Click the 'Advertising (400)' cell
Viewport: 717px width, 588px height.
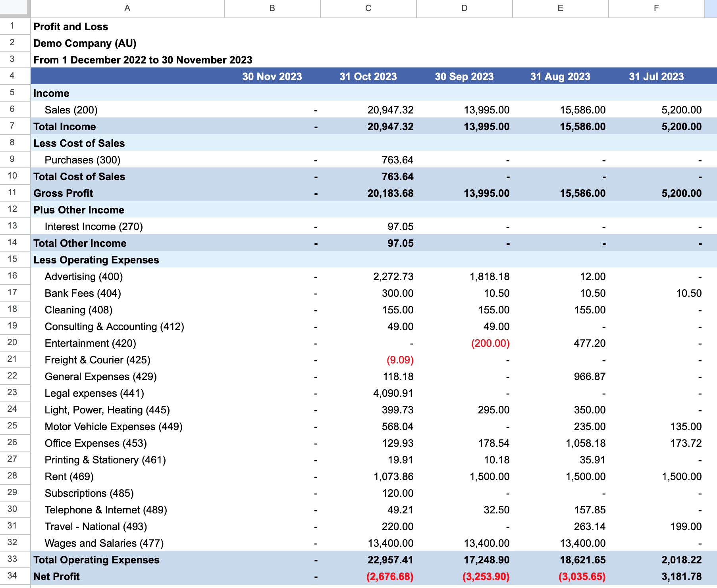pos(127,277)
